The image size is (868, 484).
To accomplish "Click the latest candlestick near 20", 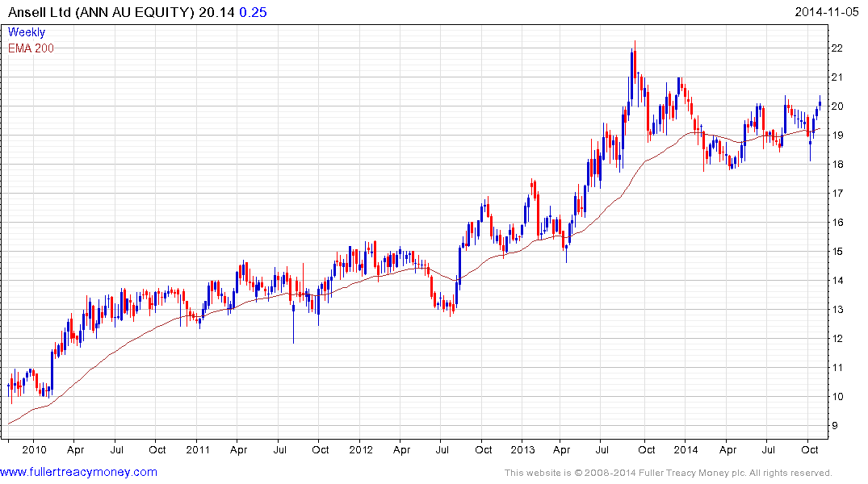I will tap(820, 103).
